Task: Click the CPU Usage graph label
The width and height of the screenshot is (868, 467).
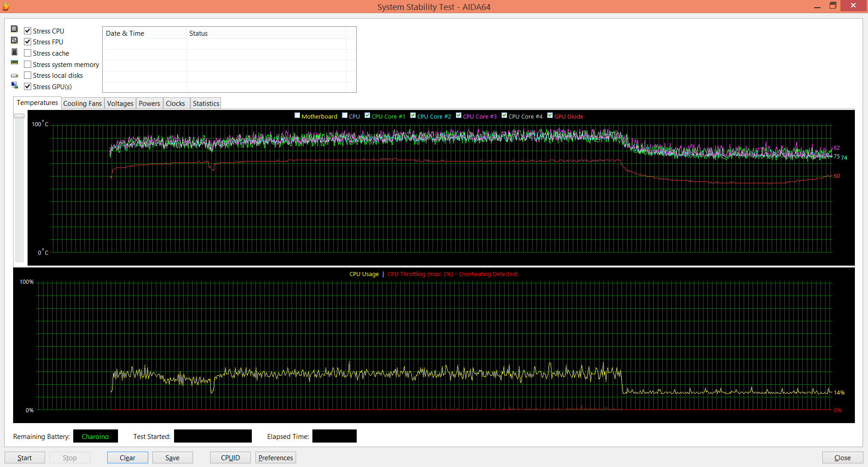Action: click(364, 274)
